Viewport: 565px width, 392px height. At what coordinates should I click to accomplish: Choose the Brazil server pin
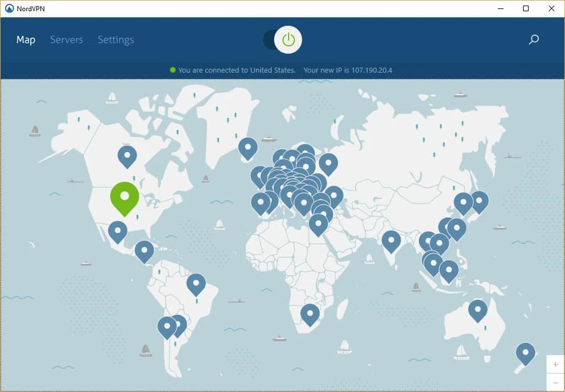click(x=196, y=282)
